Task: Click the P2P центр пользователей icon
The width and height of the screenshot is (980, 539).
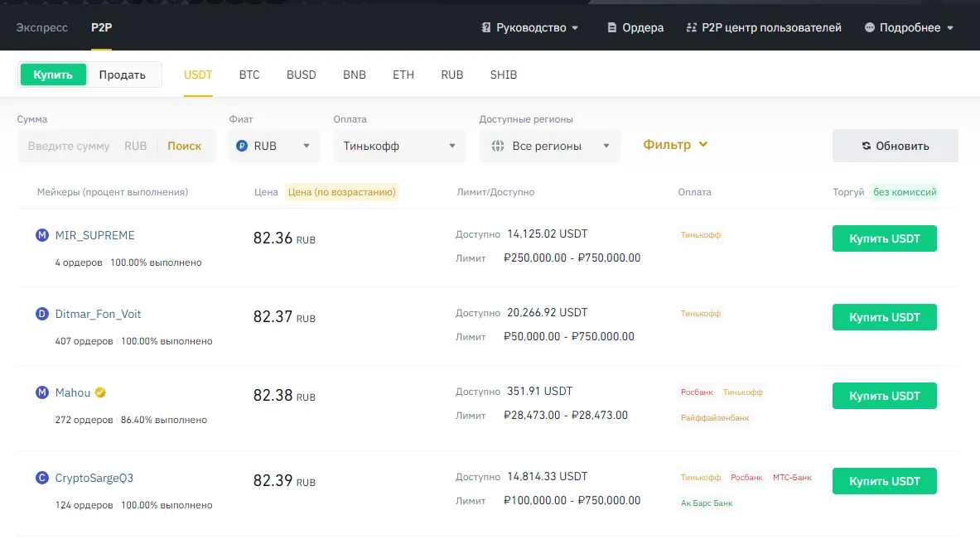Action: click(x=693, y=27)
